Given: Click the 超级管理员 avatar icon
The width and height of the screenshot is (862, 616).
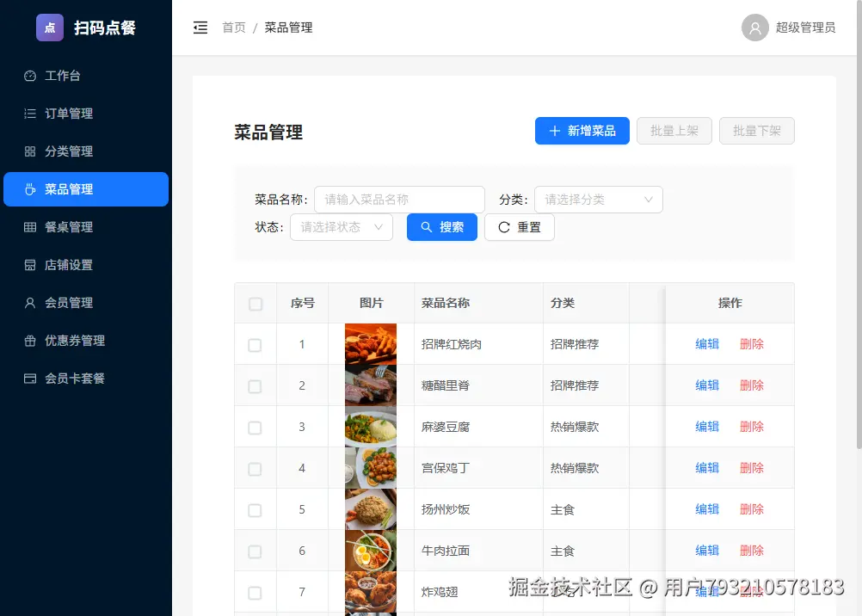Looking at the screenshot, I should pyautogui.click(x=754, y=27).
